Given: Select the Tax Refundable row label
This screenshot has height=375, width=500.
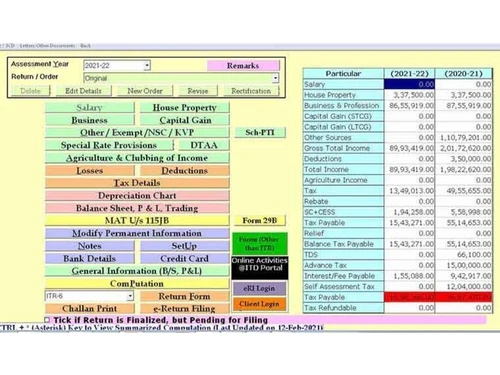Looking at the screenshot, I should 343,308.
